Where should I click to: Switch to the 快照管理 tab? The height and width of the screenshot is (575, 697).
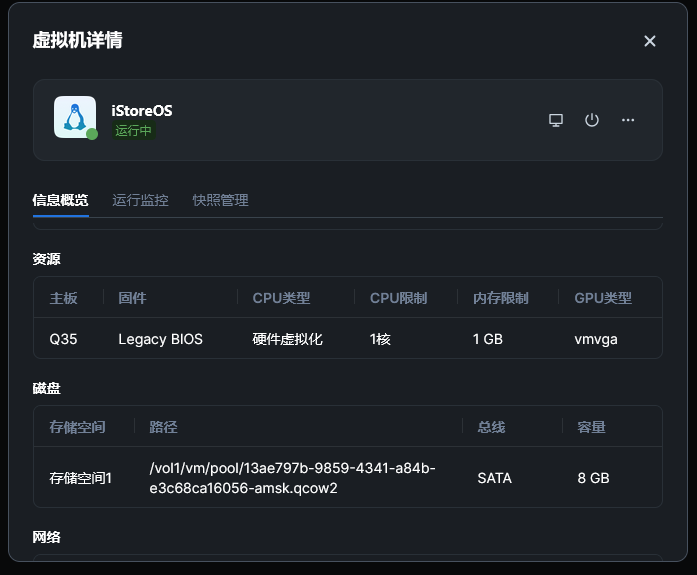pyautogui.click(x=220, y=200)
